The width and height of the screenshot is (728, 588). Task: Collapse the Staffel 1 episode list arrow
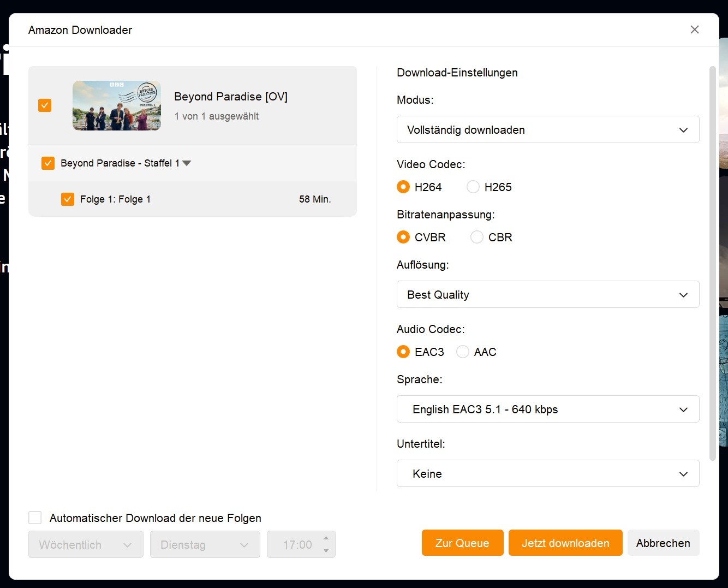(187, 163)
